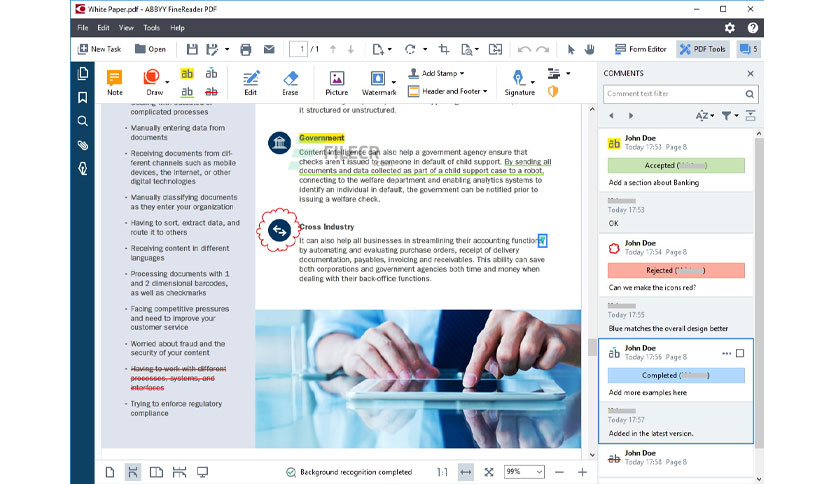Undo the last action
Viewport: 836px width, 484px height.
pyautogui.click(x=524, y=49)
